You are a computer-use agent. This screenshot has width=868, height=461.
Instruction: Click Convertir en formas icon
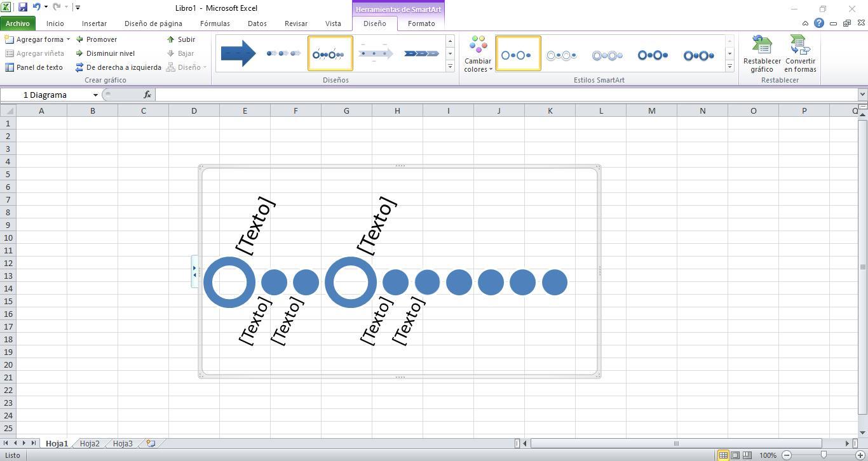point(800,55)
